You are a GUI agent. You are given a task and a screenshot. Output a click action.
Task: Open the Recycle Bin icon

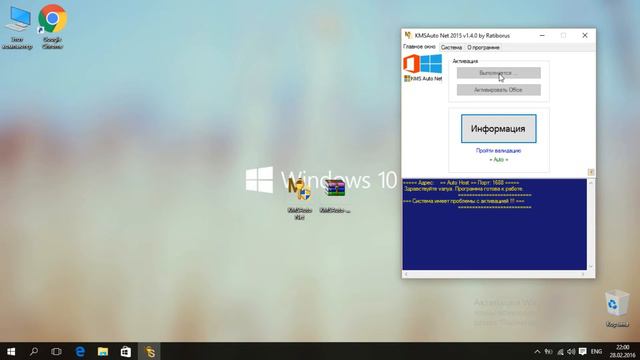(x=617, y=308)
